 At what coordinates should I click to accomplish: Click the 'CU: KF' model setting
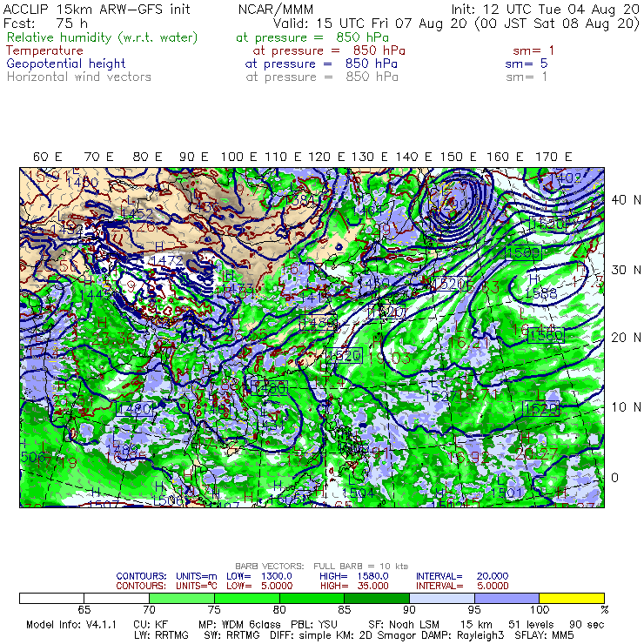[151, 625]
